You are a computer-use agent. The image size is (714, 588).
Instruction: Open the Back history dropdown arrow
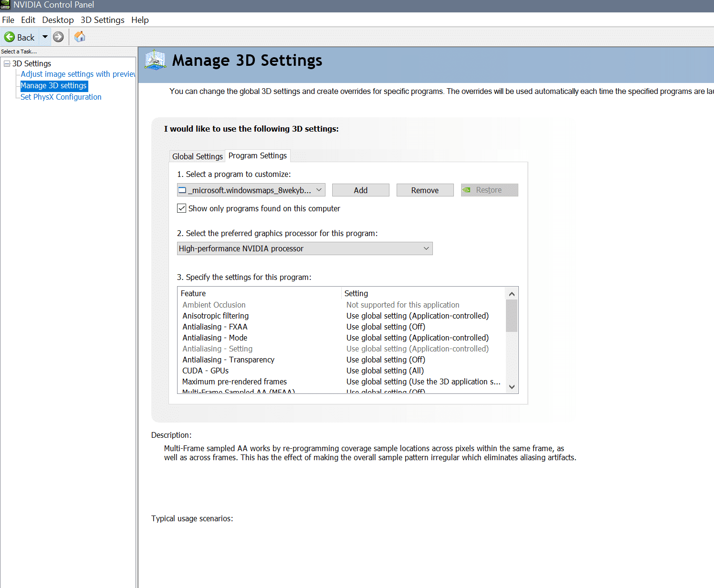[45, 37]
